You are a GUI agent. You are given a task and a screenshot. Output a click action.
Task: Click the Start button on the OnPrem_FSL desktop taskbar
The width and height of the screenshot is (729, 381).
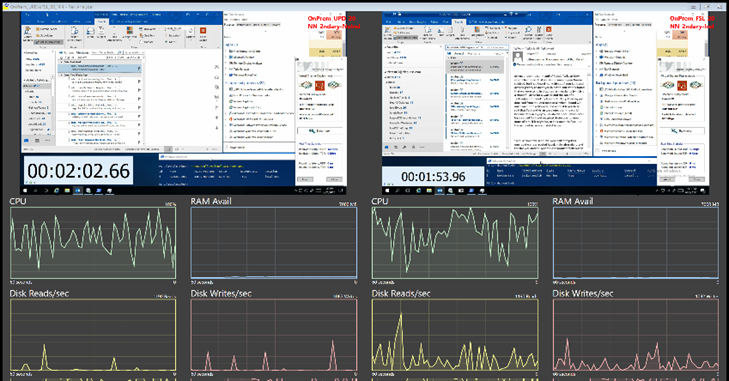[387, 190]
